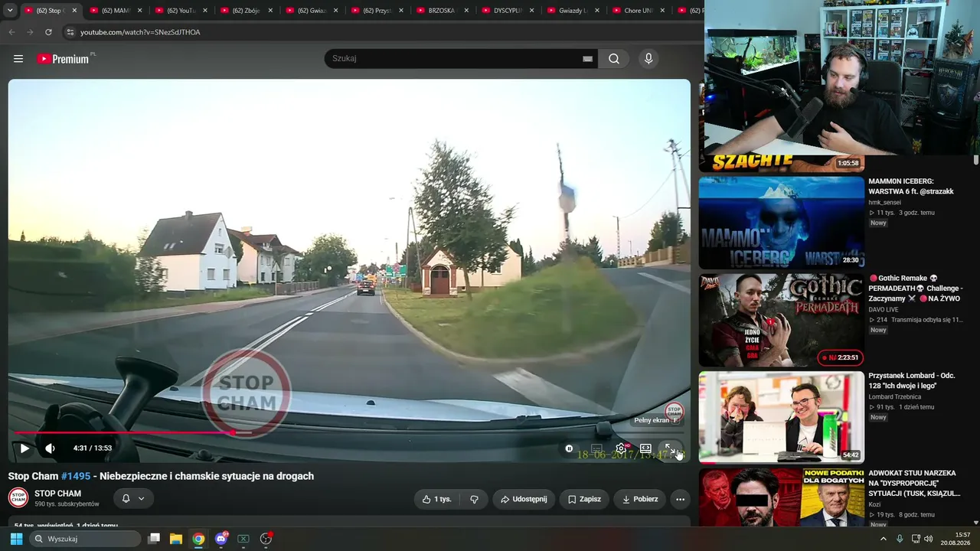980x551 pixels.
Task: Open "MAMMON ICEBERG: WARSTWA 6" title
Action: (911, 187)
